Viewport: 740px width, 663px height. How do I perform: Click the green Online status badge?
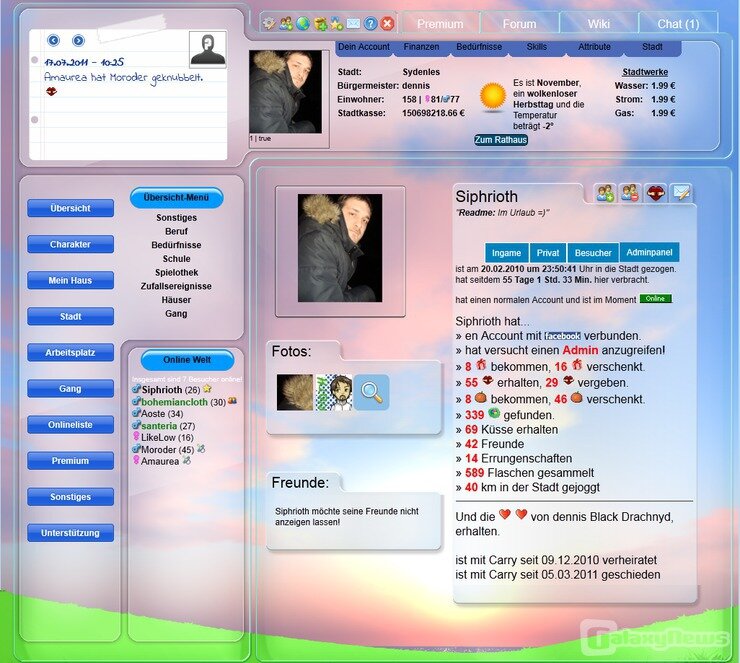coord(656,299)
